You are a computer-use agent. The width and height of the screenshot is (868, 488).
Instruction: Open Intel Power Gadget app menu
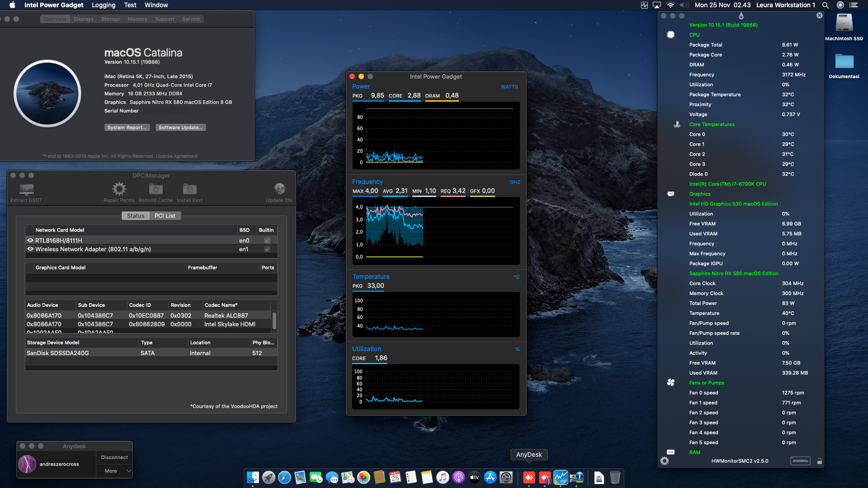click(54, 5)
